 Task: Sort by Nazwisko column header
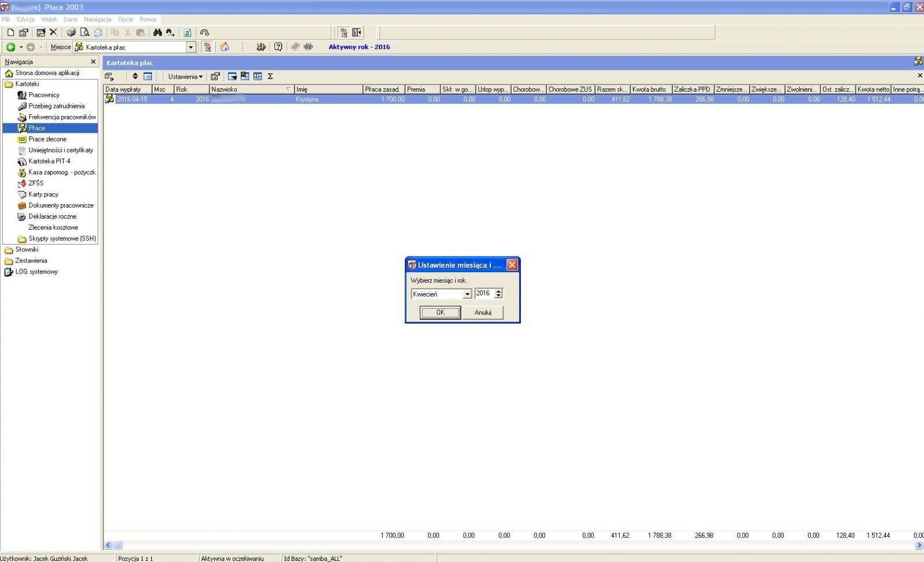[x=251, y=89]
